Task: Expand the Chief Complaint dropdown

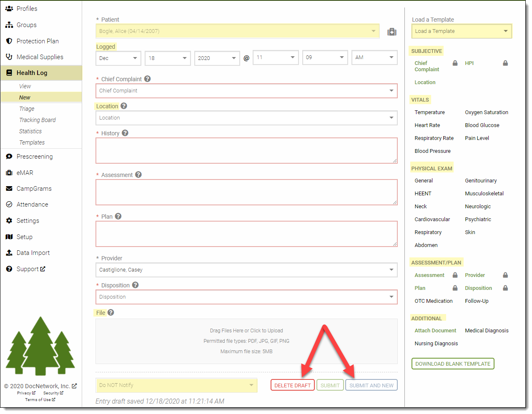Action: (x=246, y=91)
